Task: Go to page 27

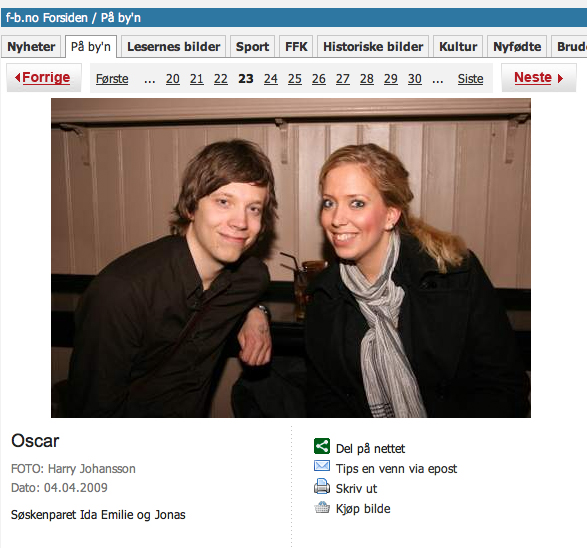Action: pyautogui.click(x=343, y=79)
